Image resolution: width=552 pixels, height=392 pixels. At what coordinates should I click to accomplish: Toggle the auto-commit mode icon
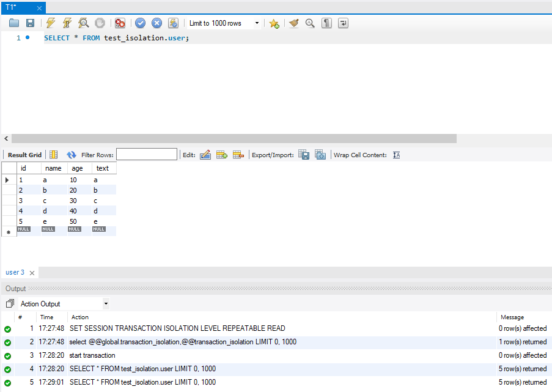(x=173, y=23)
